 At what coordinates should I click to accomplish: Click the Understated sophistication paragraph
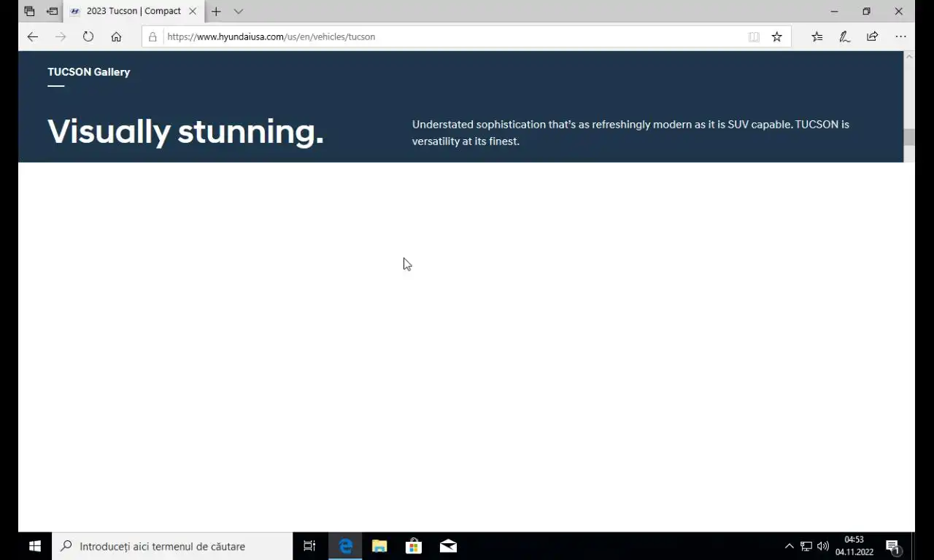click(630, 133)
